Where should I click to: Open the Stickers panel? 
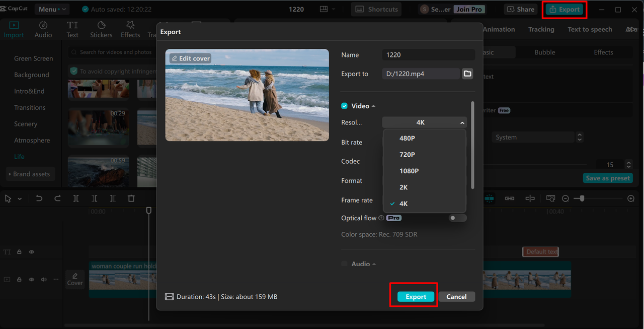point(101,29)
